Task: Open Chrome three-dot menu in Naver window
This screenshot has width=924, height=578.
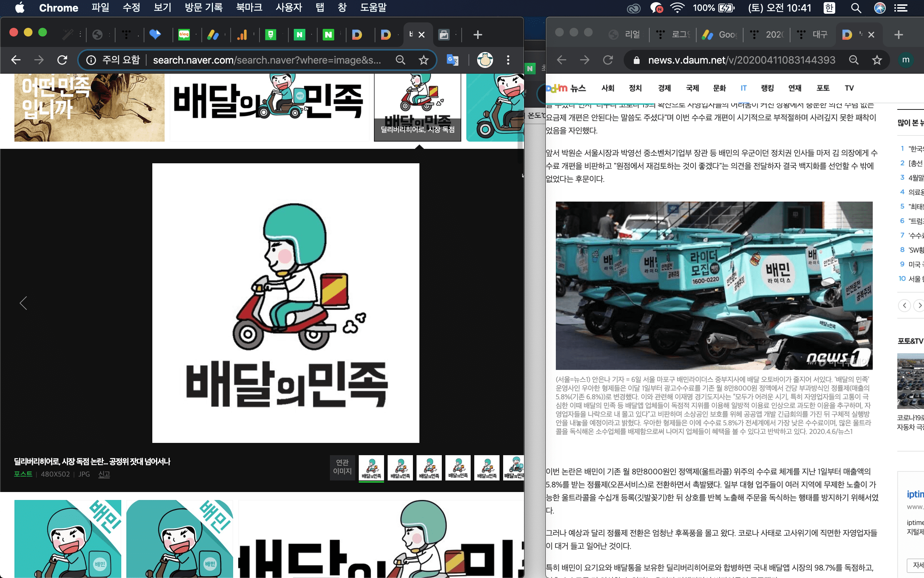Action: (x=508, y=60)
